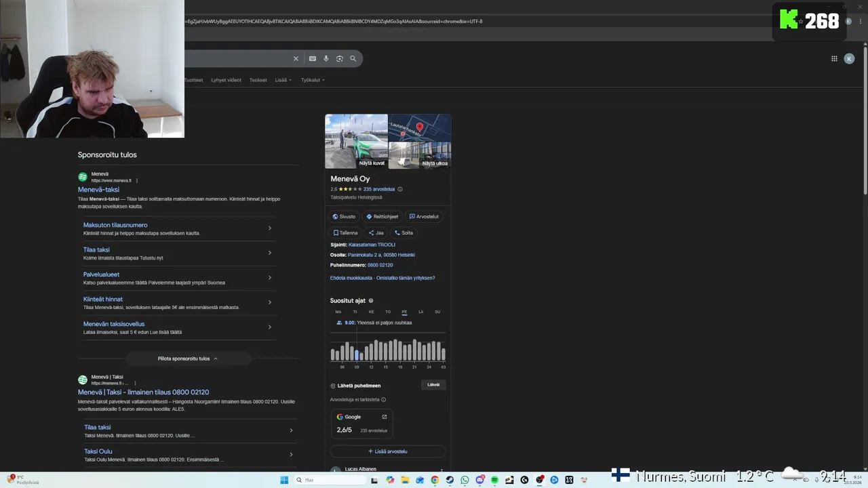868x488 pixels.
Task: Select SU day in popular times
Action: [437, 312]
